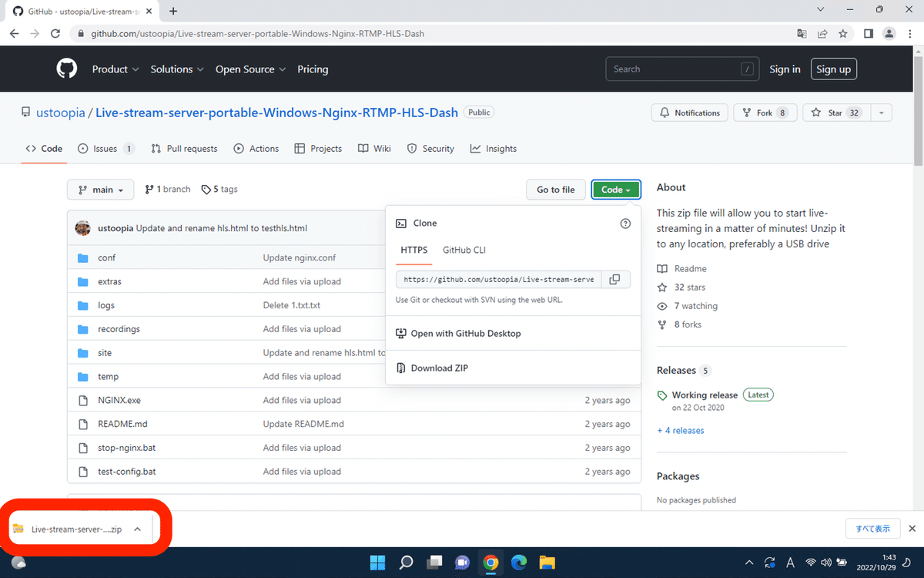
Task: Click the GitHub search field
Action: [x=682, y=69]
